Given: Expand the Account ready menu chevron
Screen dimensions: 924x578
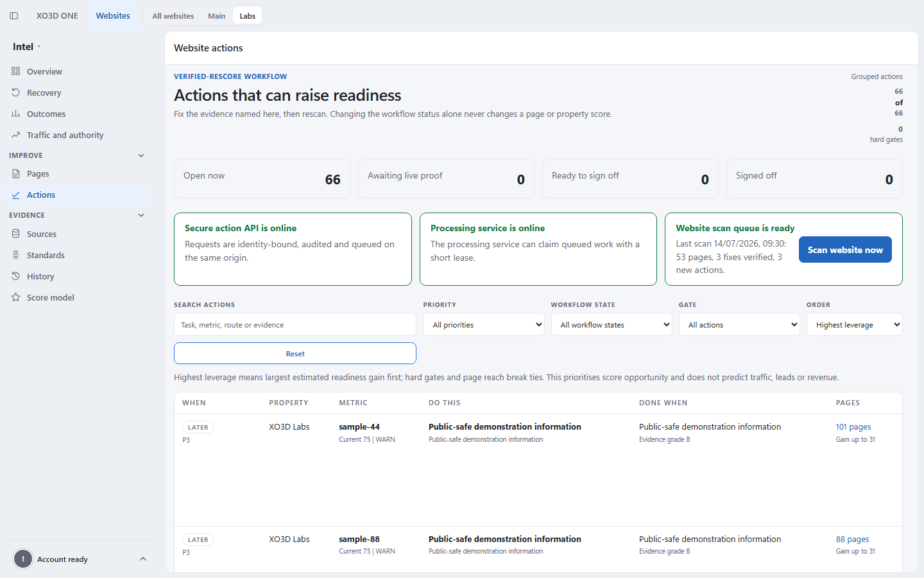Looking at the screenshot, I should 143,559.
